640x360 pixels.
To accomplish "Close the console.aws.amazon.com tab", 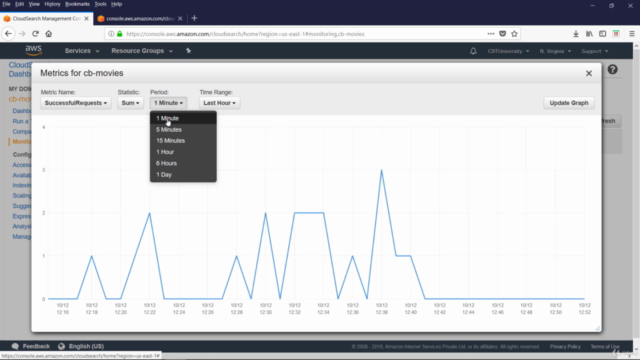I will (x=180, y=18).
